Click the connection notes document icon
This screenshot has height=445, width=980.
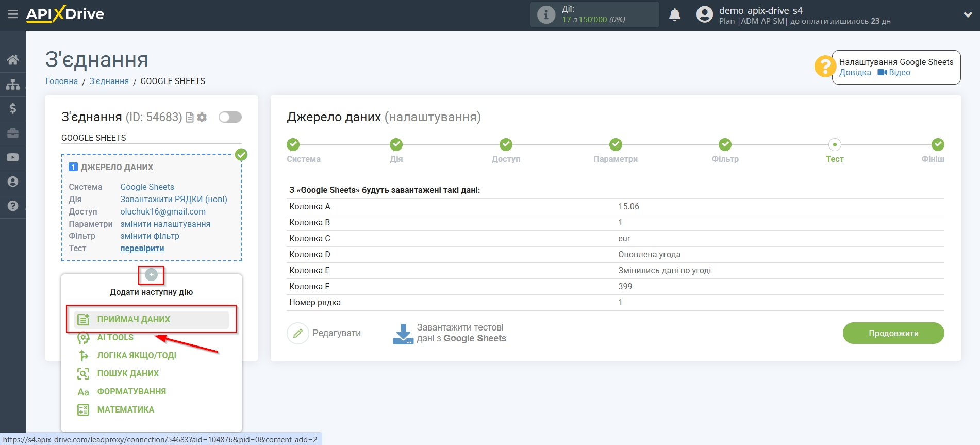tap(190, 118)
